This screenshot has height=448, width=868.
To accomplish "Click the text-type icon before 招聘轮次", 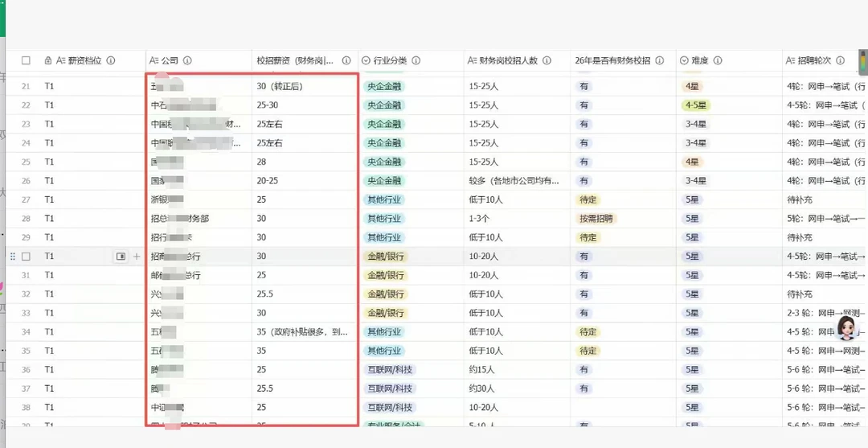I will tap(791, 60).
